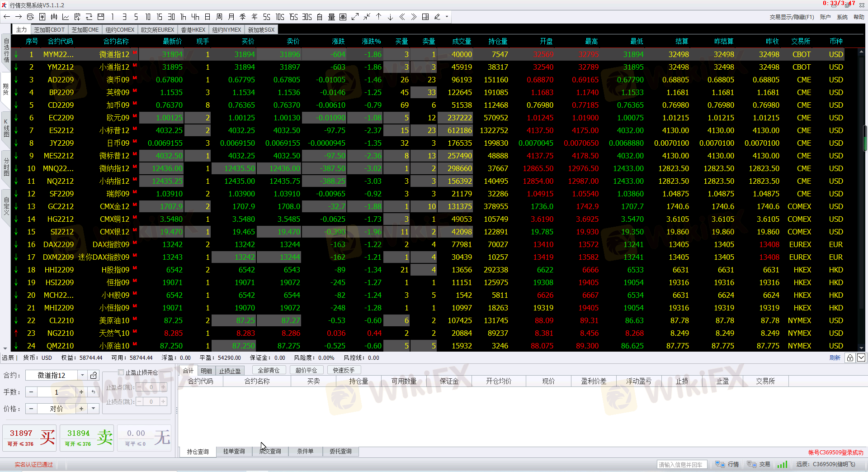Click the message input field in status bar
The image size is (868, 472).
tap(681, 464)
